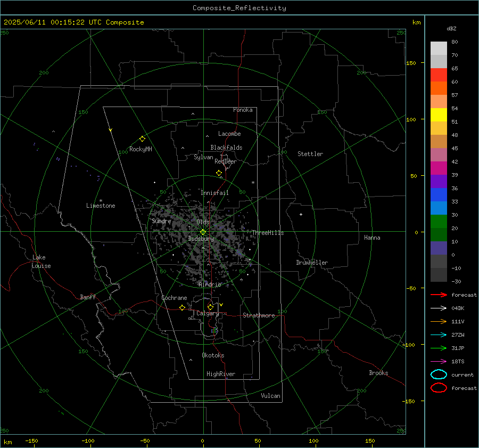The image size is (479, 448).
Task: Click the green 30 dBZ color swatch
Action: click(x=439, y=222)
